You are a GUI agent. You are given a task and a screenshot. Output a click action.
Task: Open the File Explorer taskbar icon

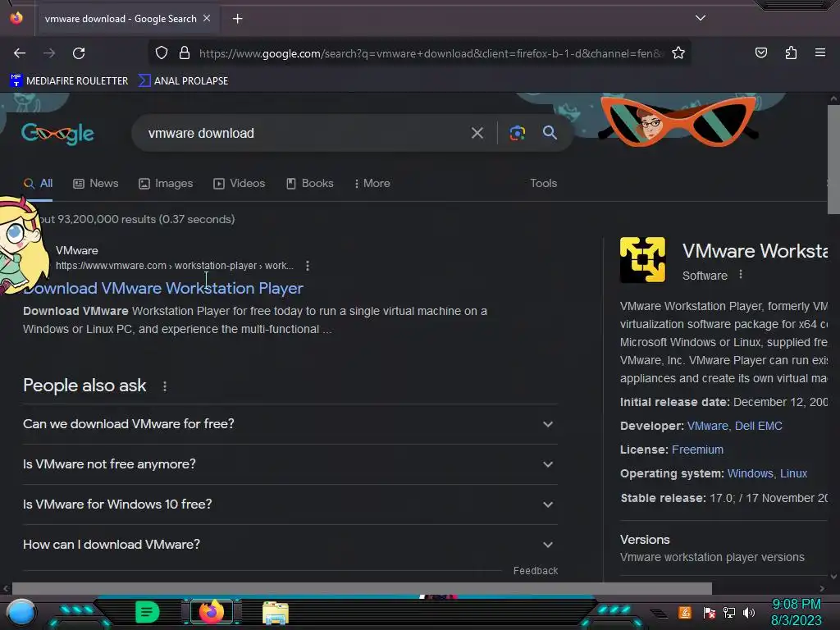(x=276, y=612)
